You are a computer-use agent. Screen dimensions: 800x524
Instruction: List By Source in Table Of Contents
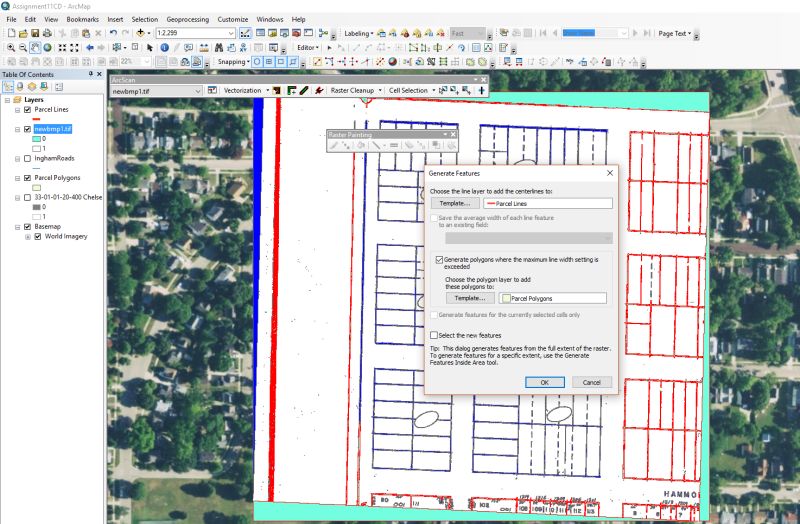click(x=20, y=87)
